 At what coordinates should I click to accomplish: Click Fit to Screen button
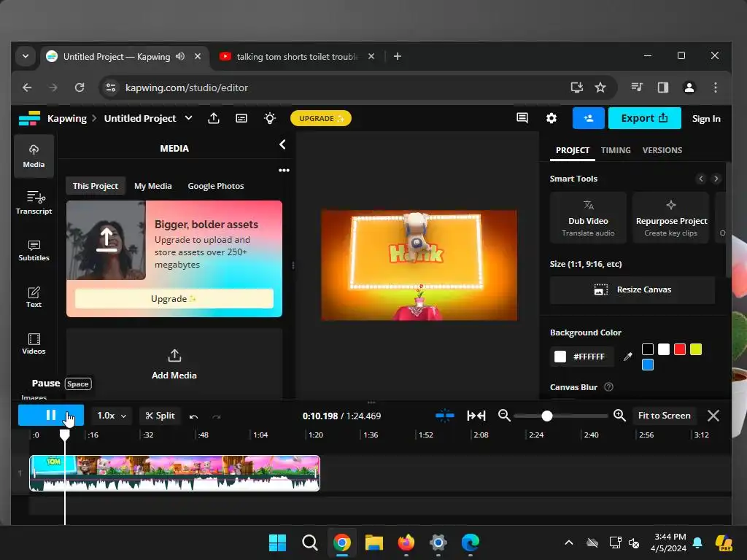pos(664,416)
